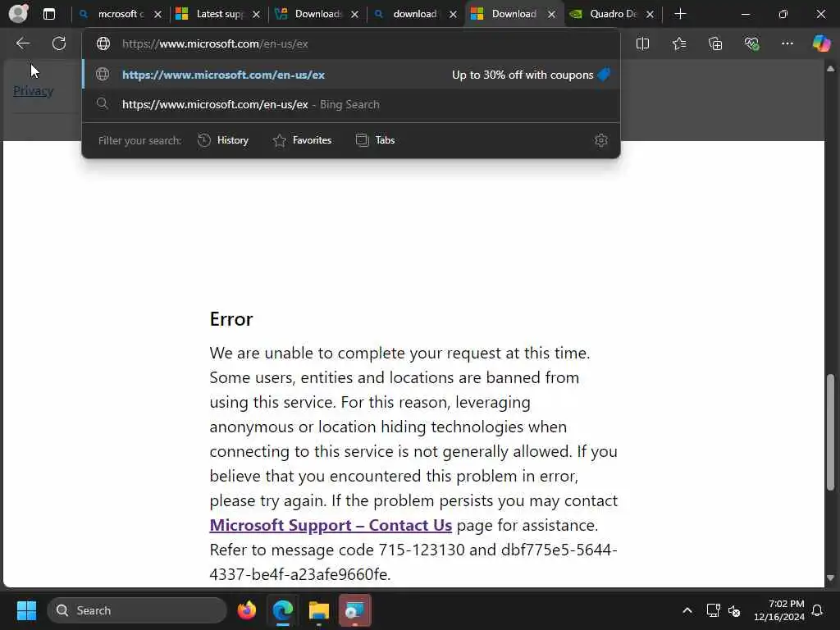Close the Quadro tab

650,15
